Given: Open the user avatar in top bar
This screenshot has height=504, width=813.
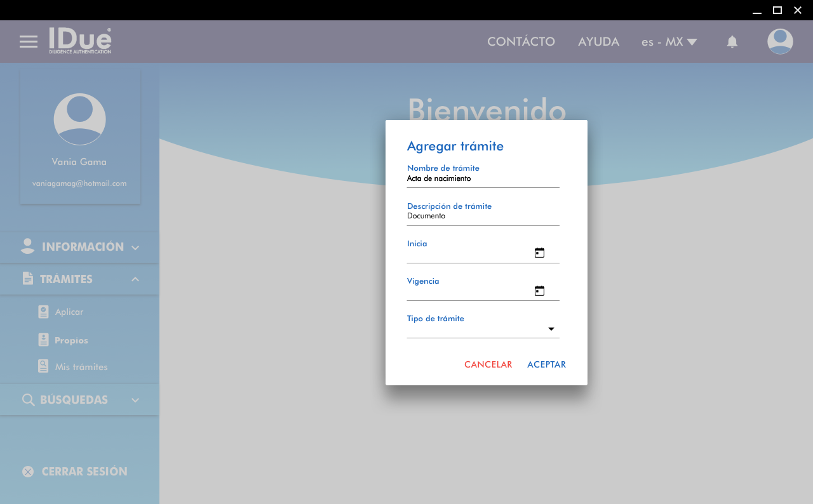Looking at the screenshot, I should (x=779, y=42).
